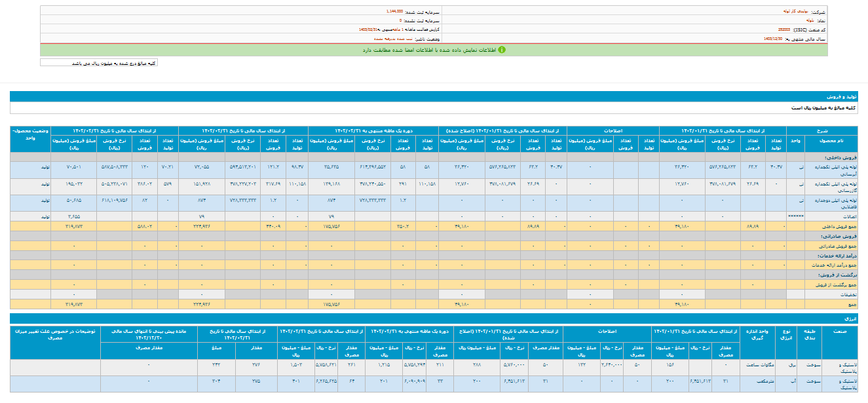Click the 'درآمد ارائه خدمات' section row

[x=828, y=255]
